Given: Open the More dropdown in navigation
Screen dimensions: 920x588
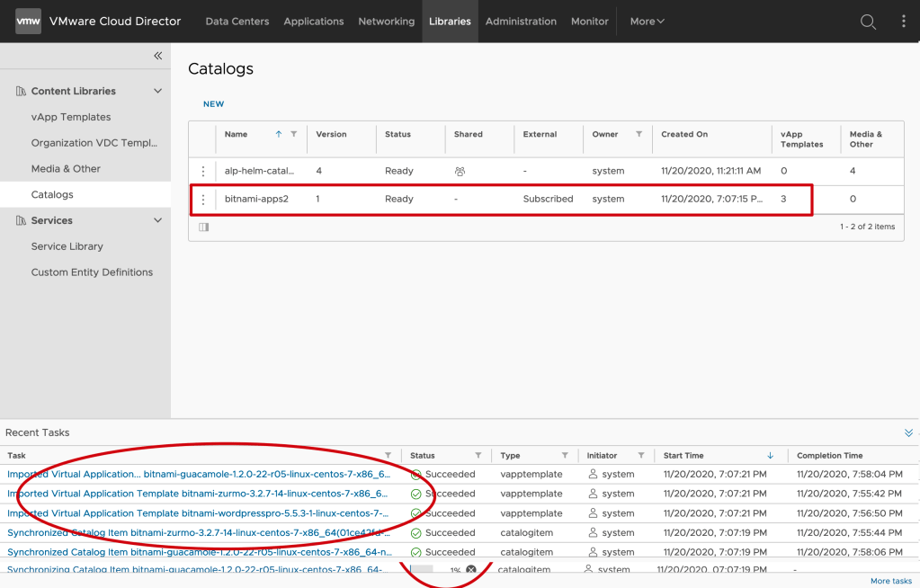Looking at the screenshot, I should click(647, 22).
